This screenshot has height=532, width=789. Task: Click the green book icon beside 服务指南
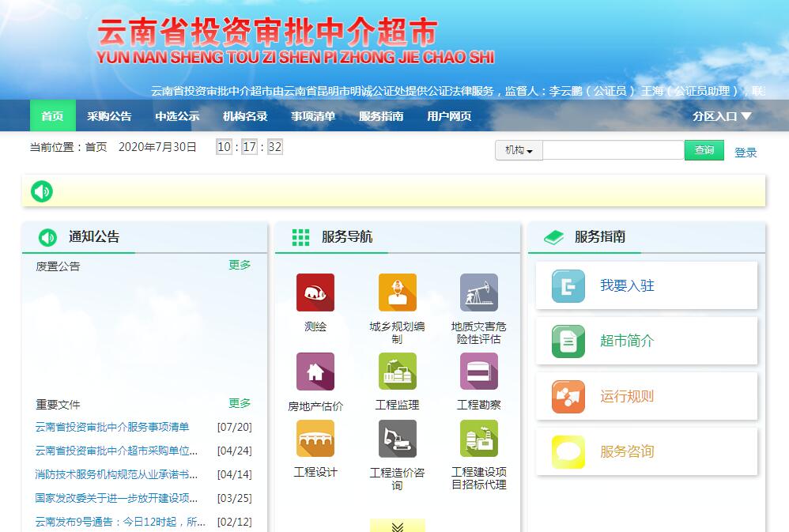click(554, 237)
